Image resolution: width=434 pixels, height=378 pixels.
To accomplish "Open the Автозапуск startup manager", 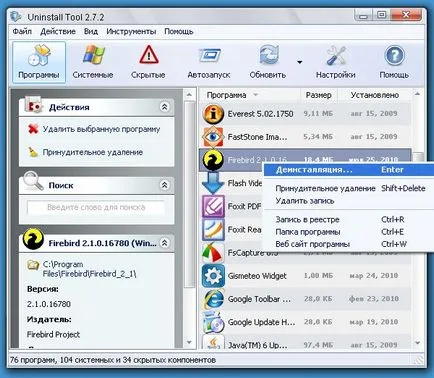I will click(209, 62).
